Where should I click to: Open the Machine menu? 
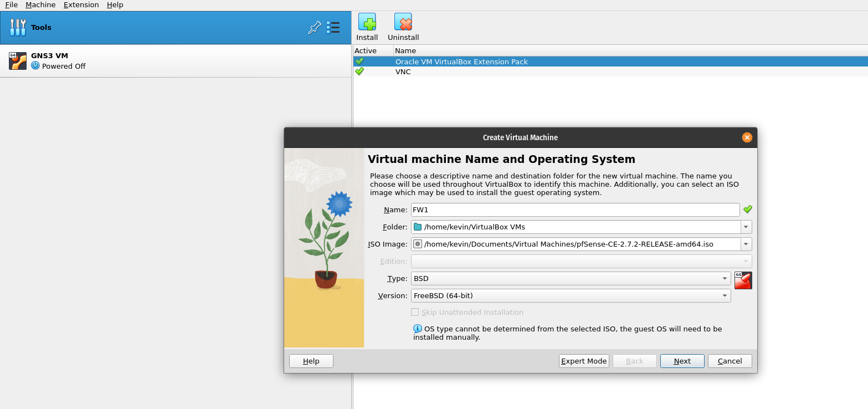(40, 5)
